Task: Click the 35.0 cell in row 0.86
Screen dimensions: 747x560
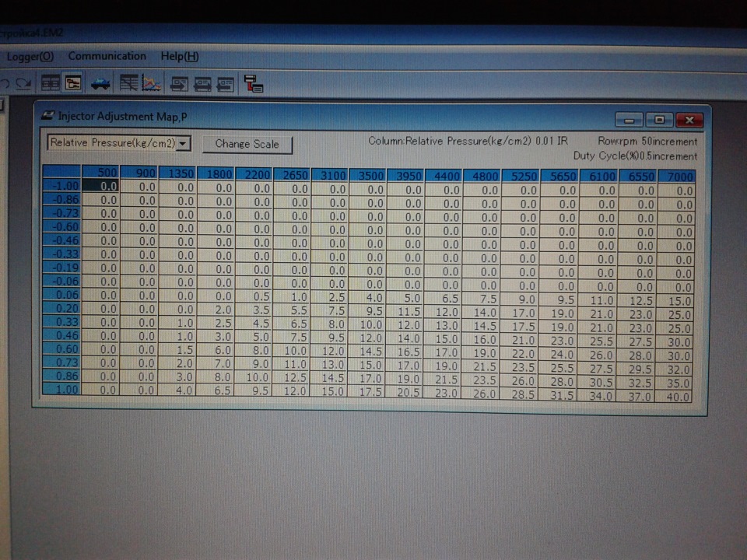Action: click(x=675, y=383)
